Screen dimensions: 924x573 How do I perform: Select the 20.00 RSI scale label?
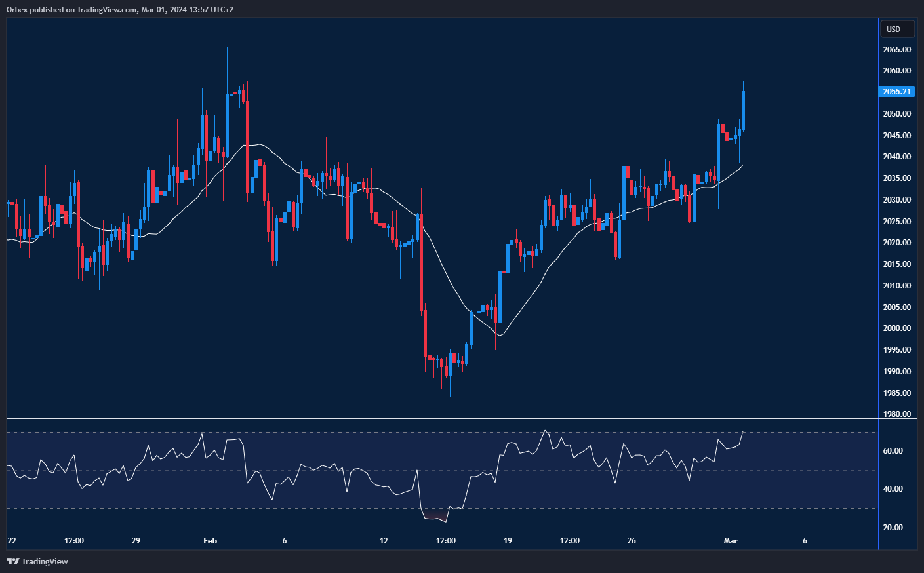pos(893,528)
